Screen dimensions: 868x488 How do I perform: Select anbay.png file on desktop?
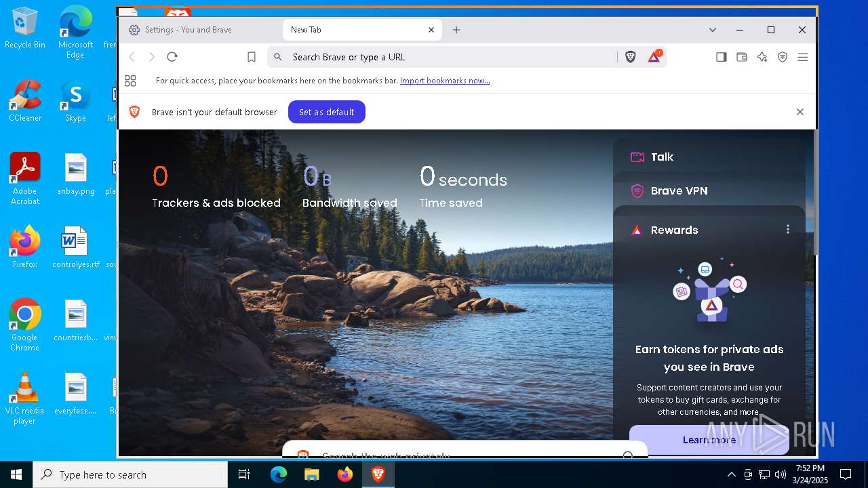pos(76,175)
